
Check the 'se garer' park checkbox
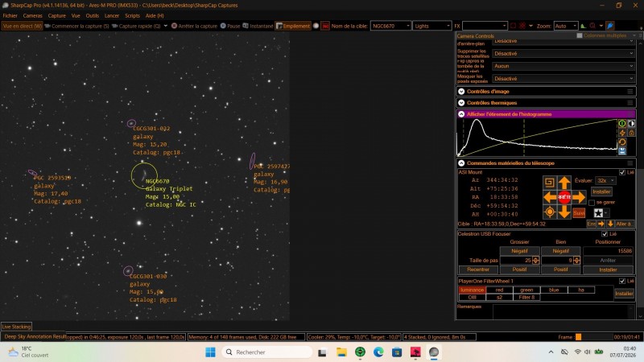[x=592, y=203]
